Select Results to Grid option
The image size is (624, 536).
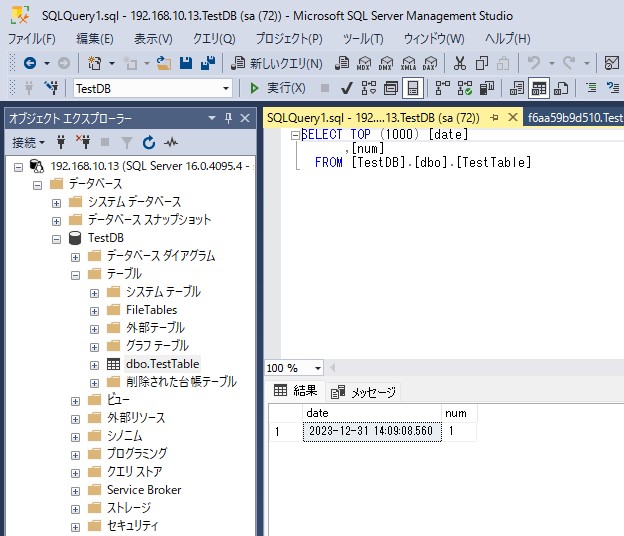click(539, 88)
